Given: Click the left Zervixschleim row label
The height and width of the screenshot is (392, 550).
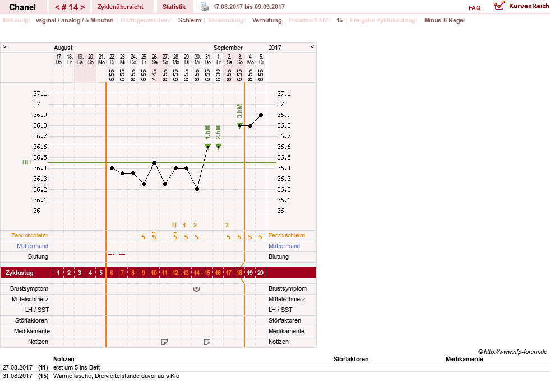Looking at the screenshot, I should (x=30, y=235).
